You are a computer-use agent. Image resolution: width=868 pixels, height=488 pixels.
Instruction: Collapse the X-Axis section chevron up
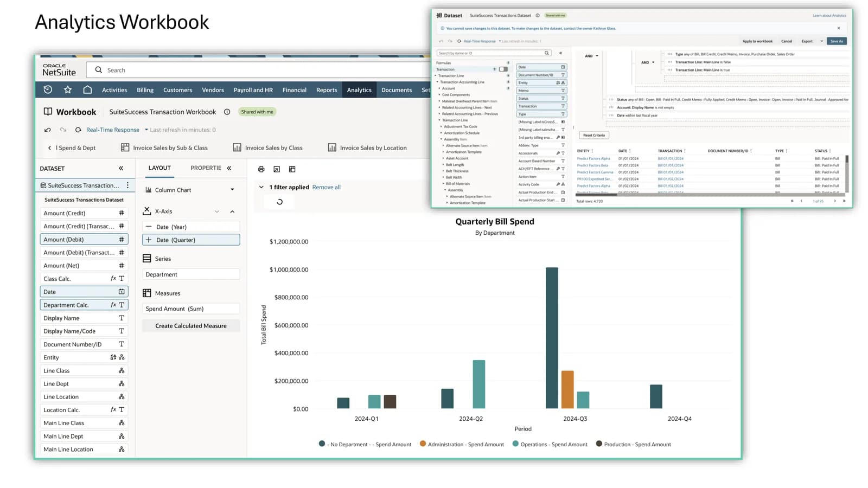tap(232, 211)
